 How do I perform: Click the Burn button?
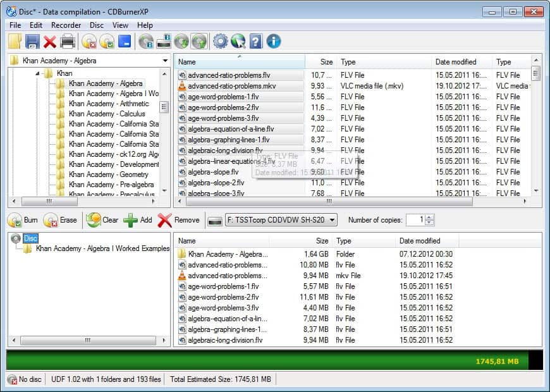coord(23,220)
